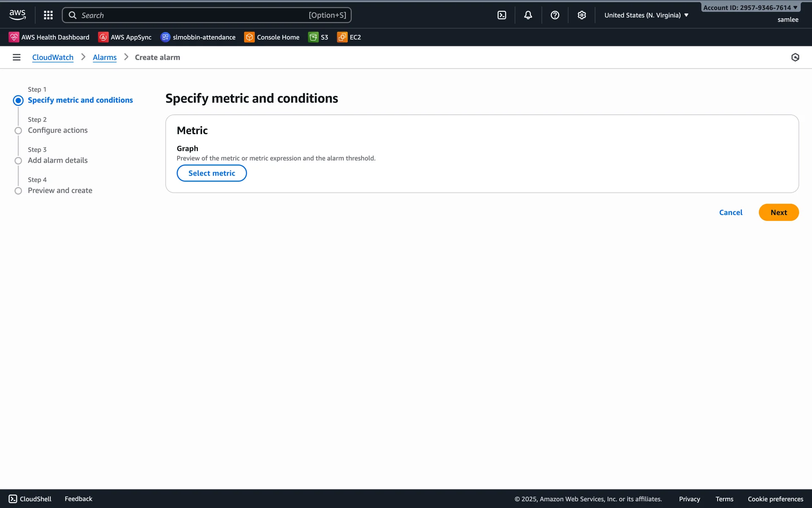The width and height of the screenshot is (812, 508).
Task: Open the S3 favorite in the bookmarks bar
Action: pyautogui.click(x=318, y=37)
